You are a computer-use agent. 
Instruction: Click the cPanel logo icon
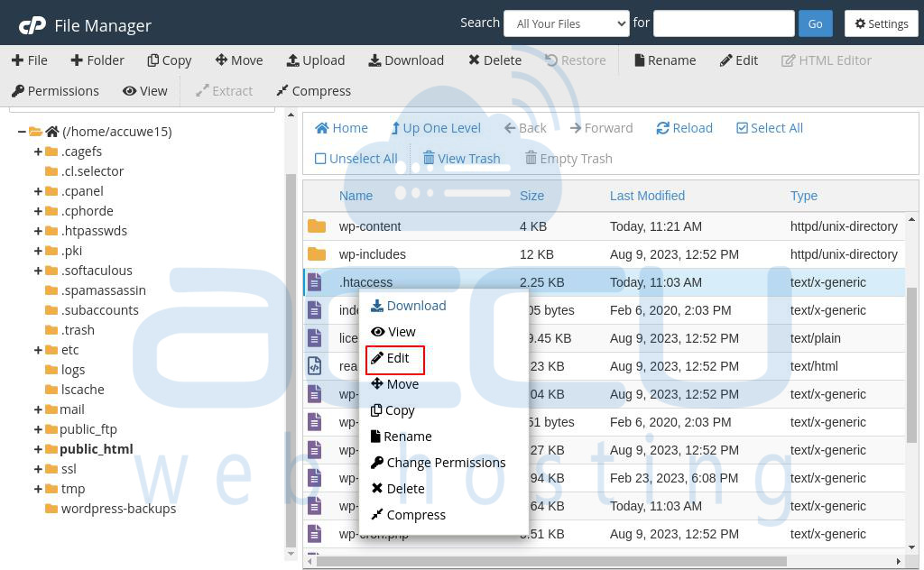(32, 25)
